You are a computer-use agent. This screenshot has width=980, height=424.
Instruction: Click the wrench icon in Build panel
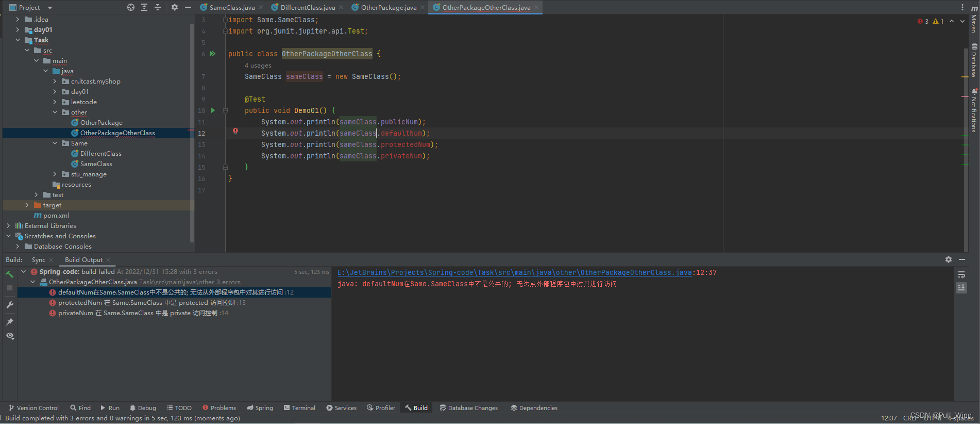tap(10, 305)
